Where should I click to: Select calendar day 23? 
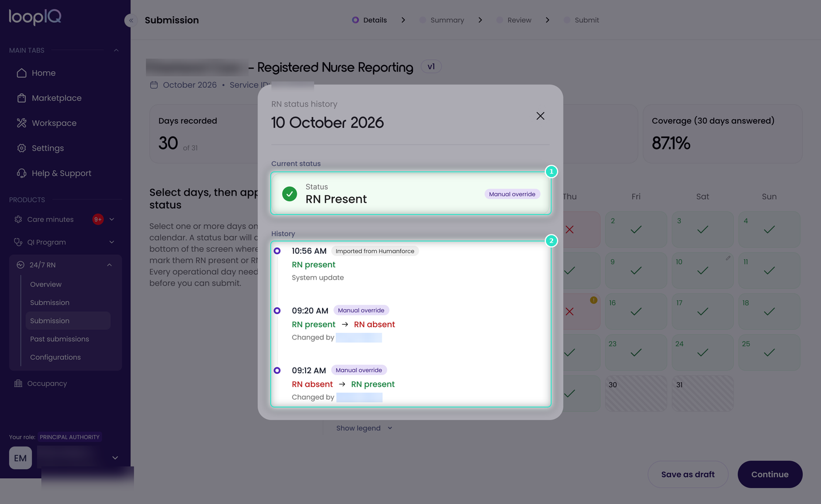636,353
